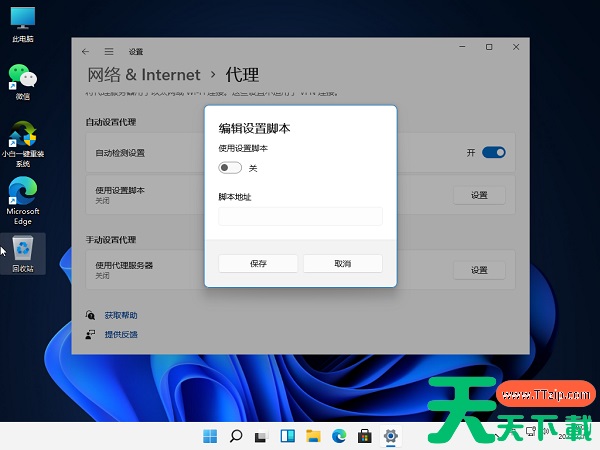Close the Settings window
The image size is (600, 450).
click(x=516, y=47)
